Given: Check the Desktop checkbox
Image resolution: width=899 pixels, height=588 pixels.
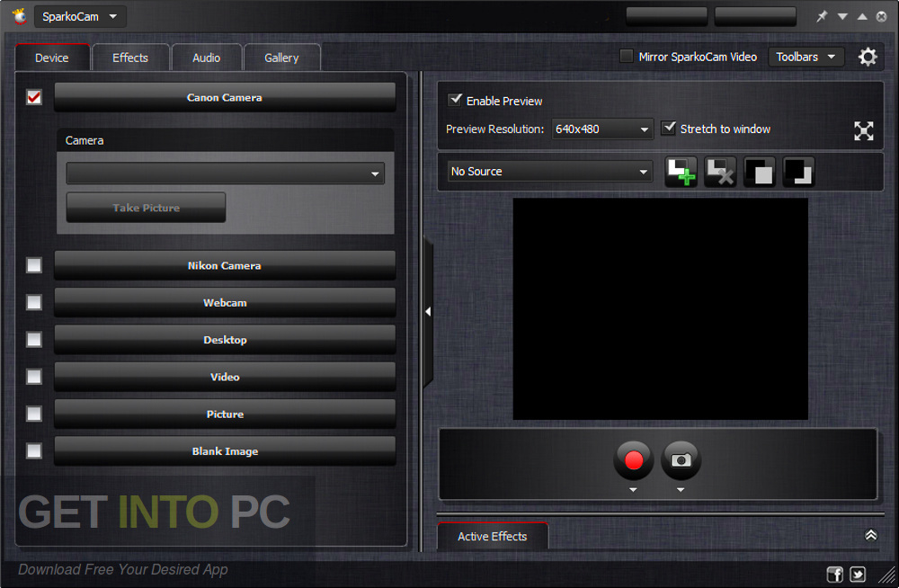Looking at the screenshot, I should click(x=34, y=340).
